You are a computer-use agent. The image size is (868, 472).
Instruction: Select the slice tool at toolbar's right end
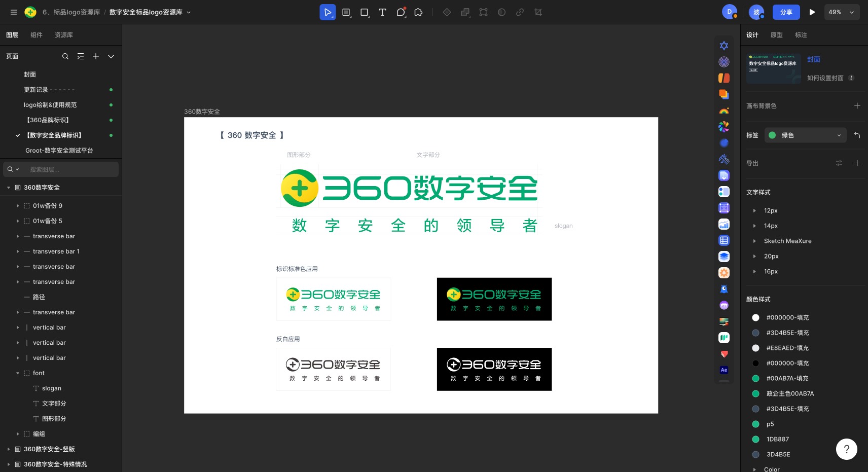[x=538, y=12]
